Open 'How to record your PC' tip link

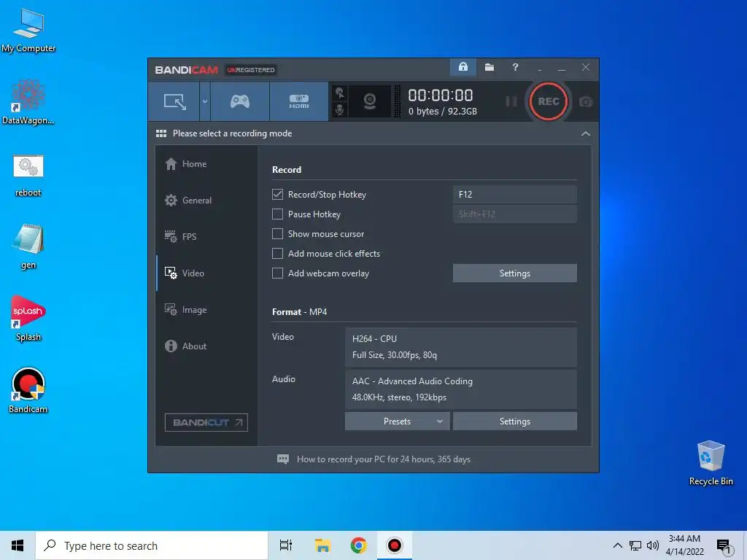[384, 459]
